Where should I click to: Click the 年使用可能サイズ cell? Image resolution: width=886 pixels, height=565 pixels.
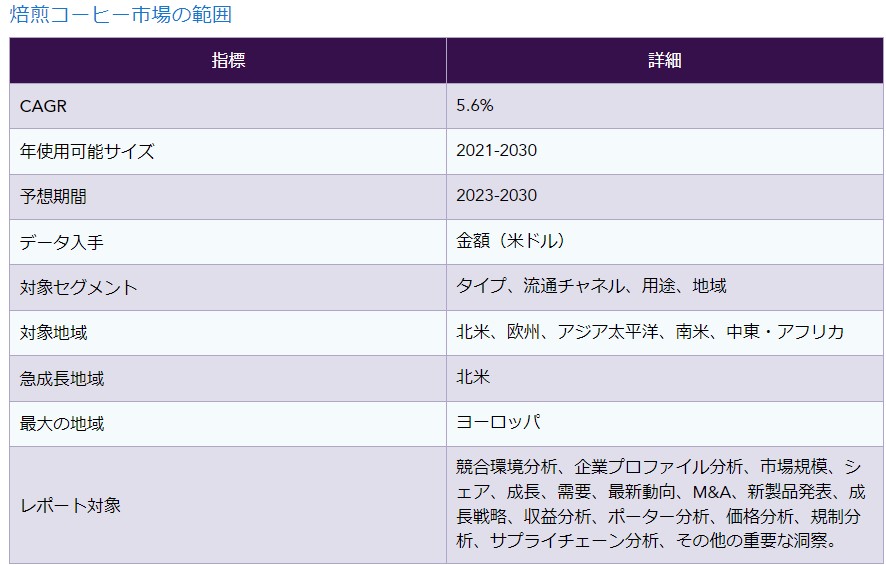228,151
